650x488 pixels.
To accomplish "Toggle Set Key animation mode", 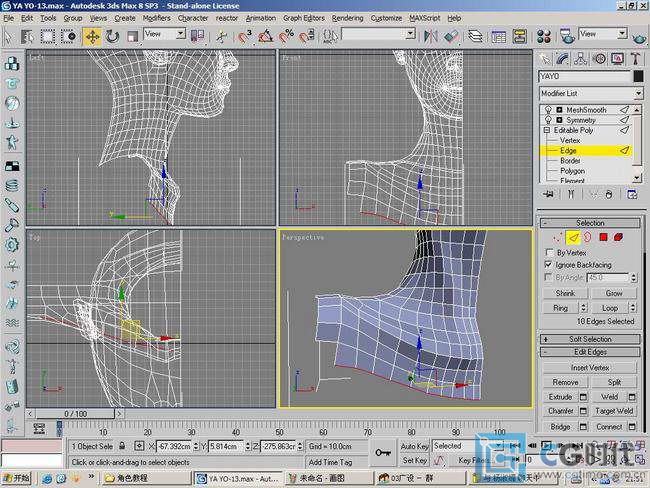I will pos(414,460).
